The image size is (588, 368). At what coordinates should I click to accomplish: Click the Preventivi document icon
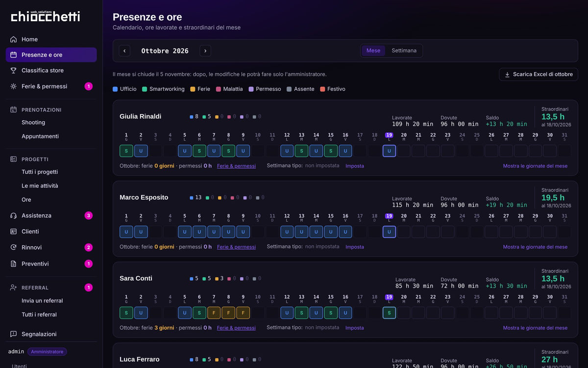coord(13,263)
